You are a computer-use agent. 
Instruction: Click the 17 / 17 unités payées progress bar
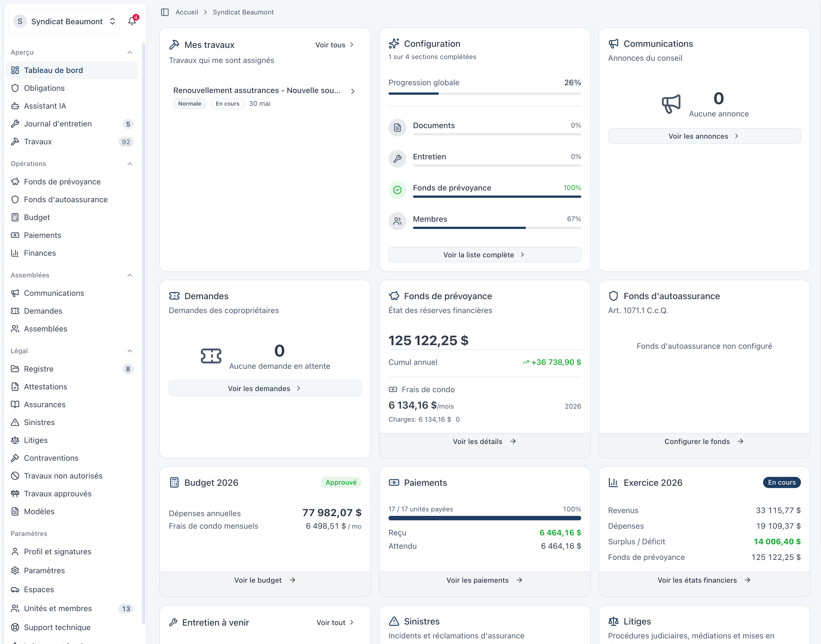click(x=484, y=518)
